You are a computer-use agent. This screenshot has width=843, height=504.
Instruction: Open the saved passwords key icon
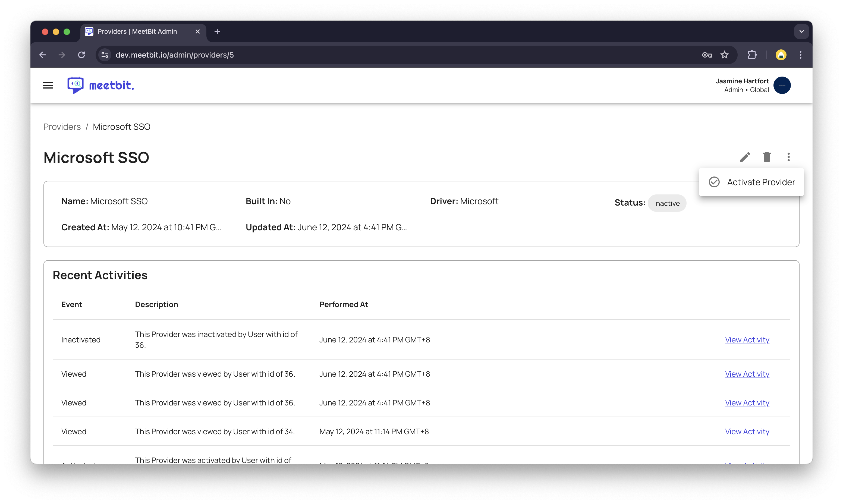point(707,55)
